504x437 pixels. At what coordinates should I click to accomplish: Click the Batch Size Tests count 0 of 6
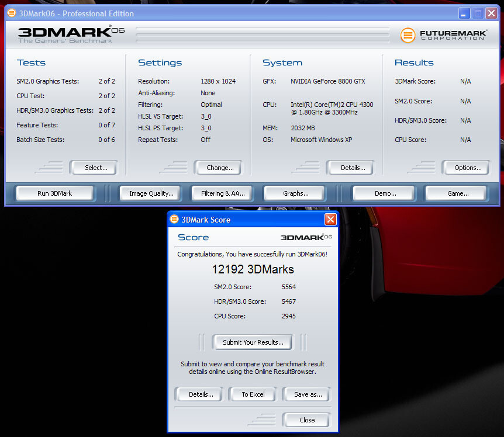click(107, 140)
